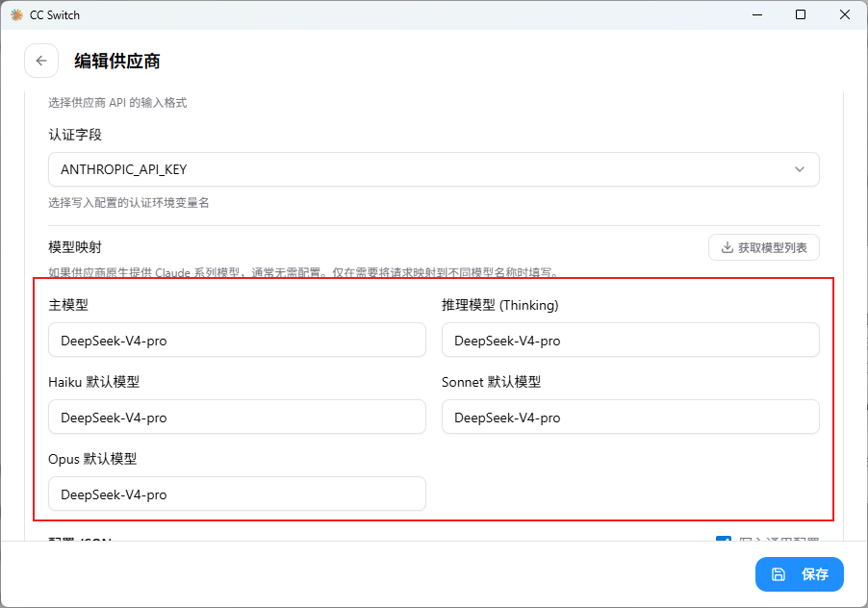The height and width of the screenshot is (608, 868).
Task: Click the 编辑供应商 page title
Action: 117,61
